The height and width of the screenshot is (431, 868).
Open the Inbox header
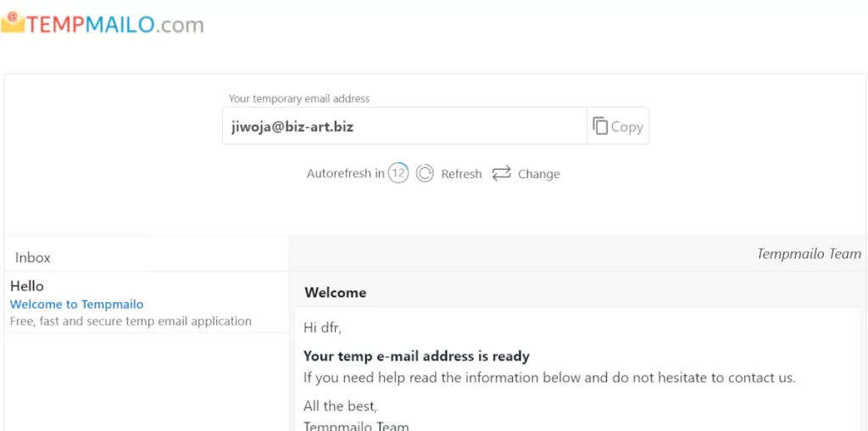coord(33,258)
